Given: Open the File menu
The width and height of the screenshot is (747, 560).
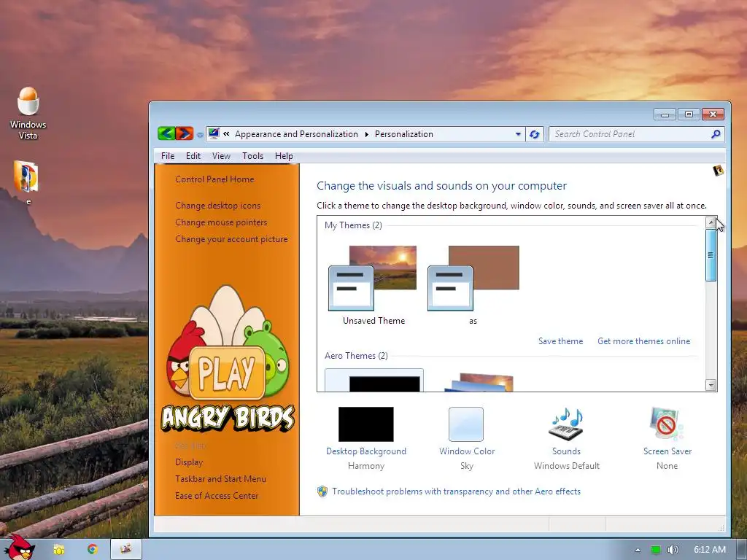Looking at the screenshot, I should coord(168,156).
